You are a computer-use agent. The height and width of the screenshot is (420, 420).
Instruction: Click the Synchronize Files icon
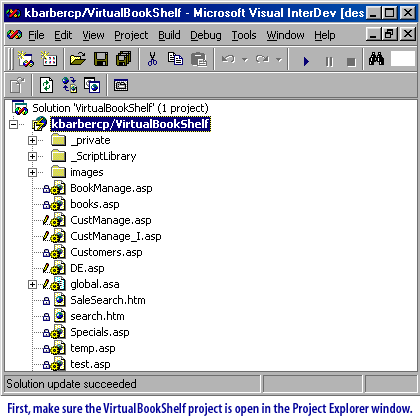[70, 85]
